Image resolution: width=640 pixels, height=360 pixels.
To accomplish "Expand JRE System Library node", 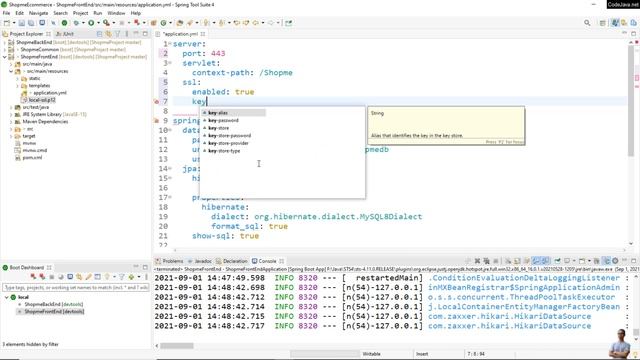I will coord(11,114).
